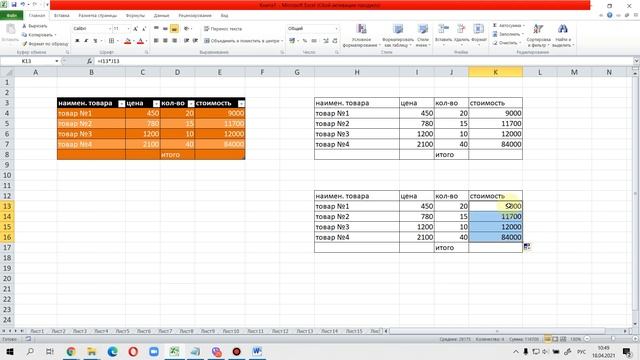This screenshot has width=640, height=360.
Task: Open filter dropdown for наимен. товара header
Action: pyautogui.click(x=121, y=104)
